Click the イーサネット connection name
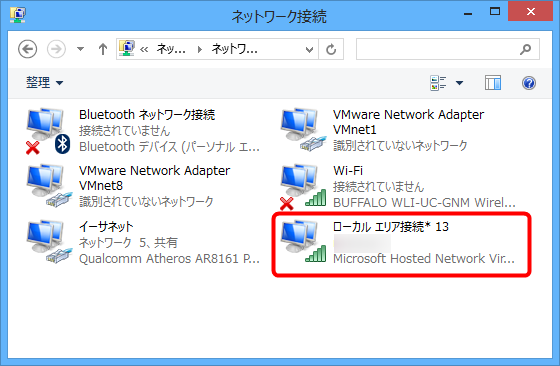Screen dimensions: 560x366 [106, 226]
